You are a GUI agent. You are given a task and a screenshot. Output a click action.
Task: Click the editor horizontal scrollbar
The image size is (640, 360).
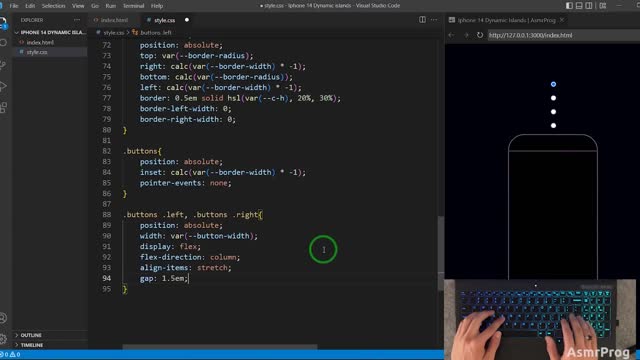[220, 347]
